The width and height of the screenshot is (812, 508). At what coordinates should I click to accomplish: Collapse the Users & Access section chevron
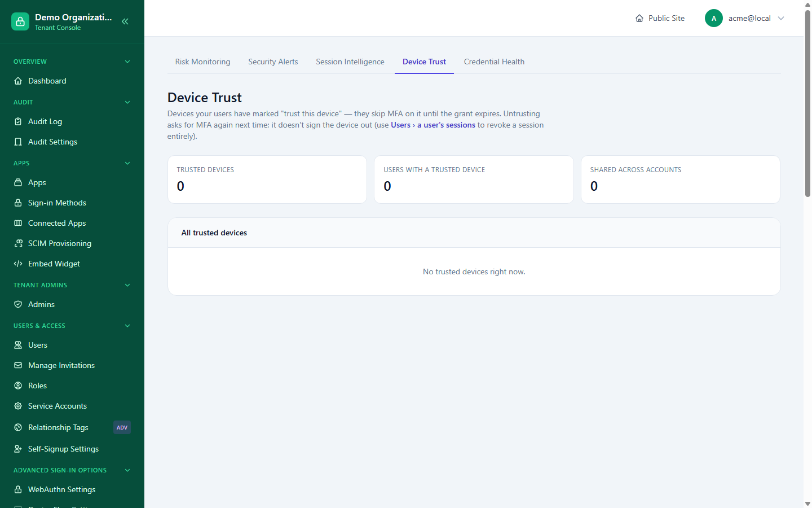pos(127,326)
